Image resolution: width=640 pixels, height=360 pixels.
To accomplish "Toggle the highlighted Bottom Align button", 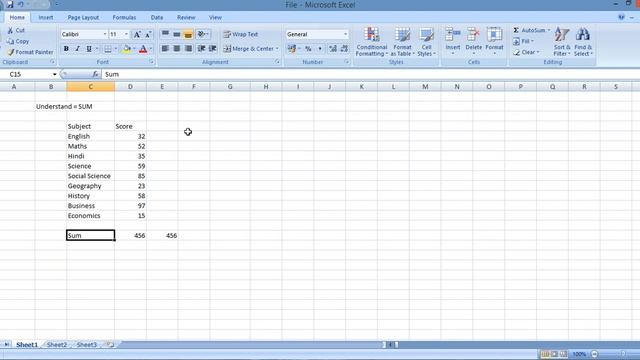I will coord(188,34).
